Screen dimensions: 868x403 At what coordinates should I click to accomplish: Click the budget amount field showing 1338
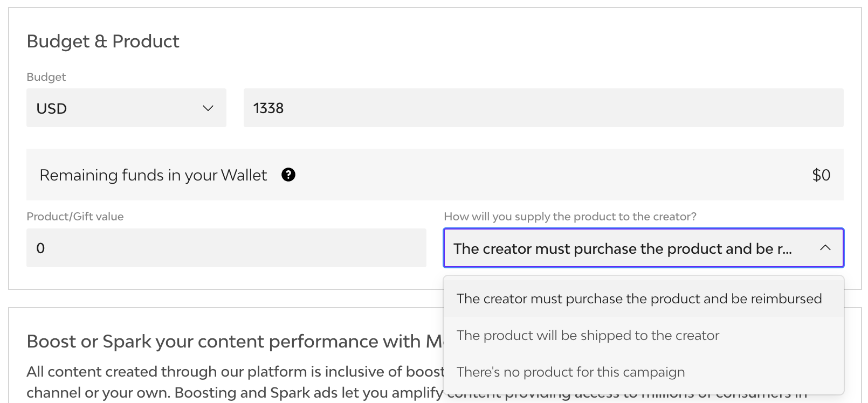[543, 108]
